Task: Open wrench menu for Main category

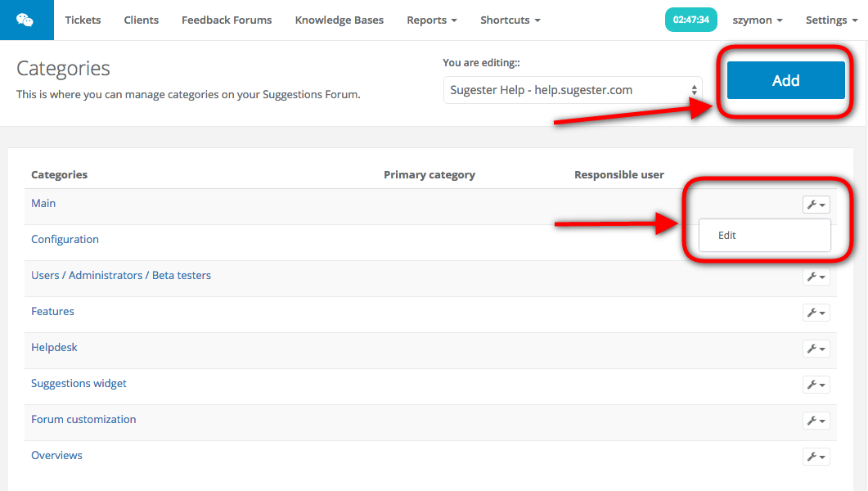Action: coord(816,205)
